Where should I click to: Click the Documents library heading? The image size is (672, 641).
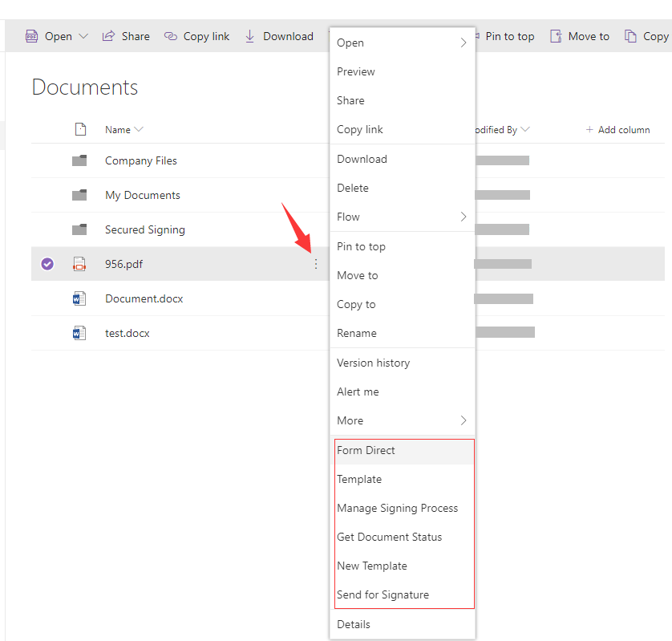click(85, 87)
